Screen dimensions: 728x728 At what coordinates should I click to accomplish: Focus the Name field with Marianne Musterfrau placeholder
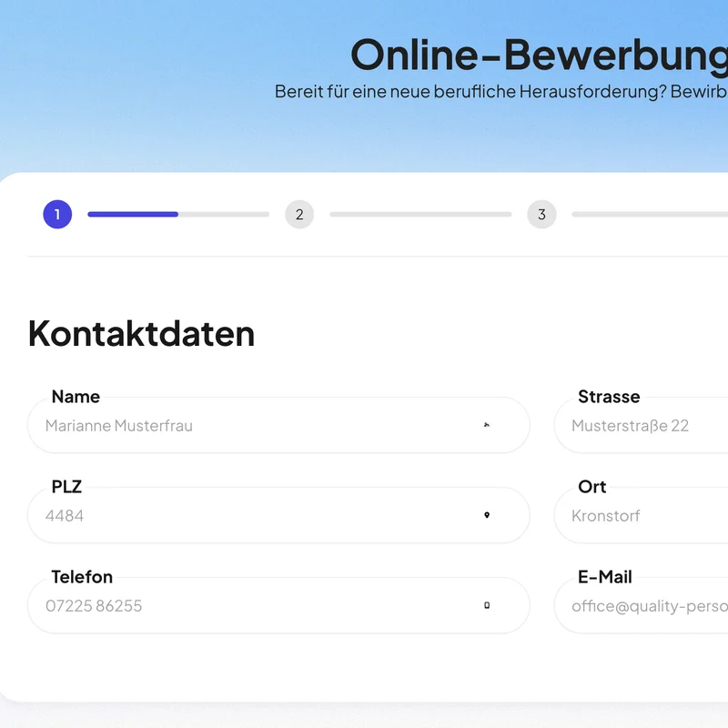point(278,425)
